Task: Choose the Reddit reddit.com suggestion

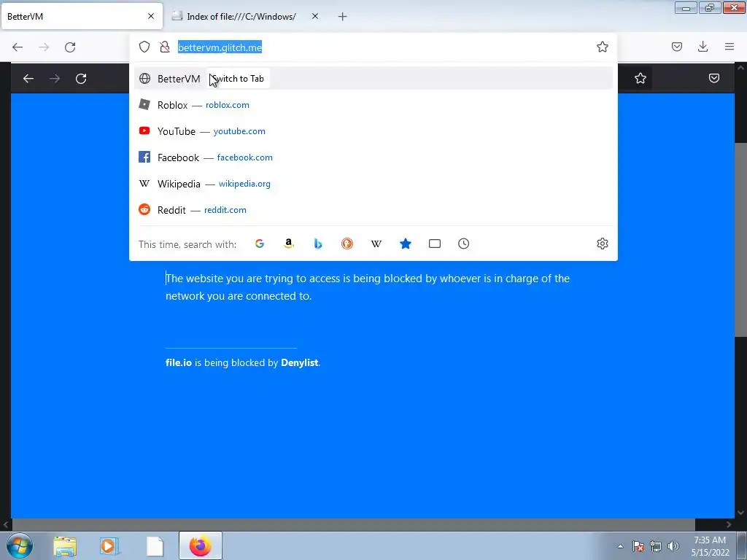Action: coord(373,210)
